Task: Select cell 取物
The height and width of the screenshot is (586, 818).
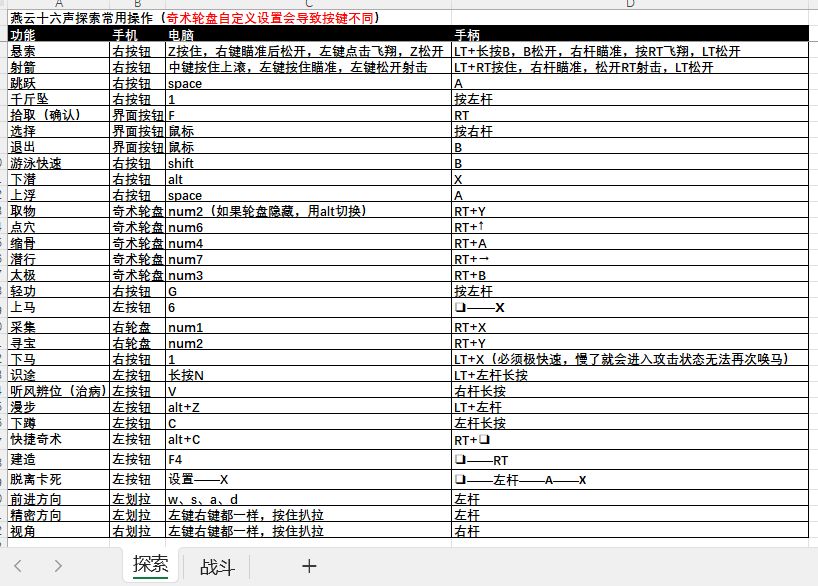Action: click(x=58, y=211)
